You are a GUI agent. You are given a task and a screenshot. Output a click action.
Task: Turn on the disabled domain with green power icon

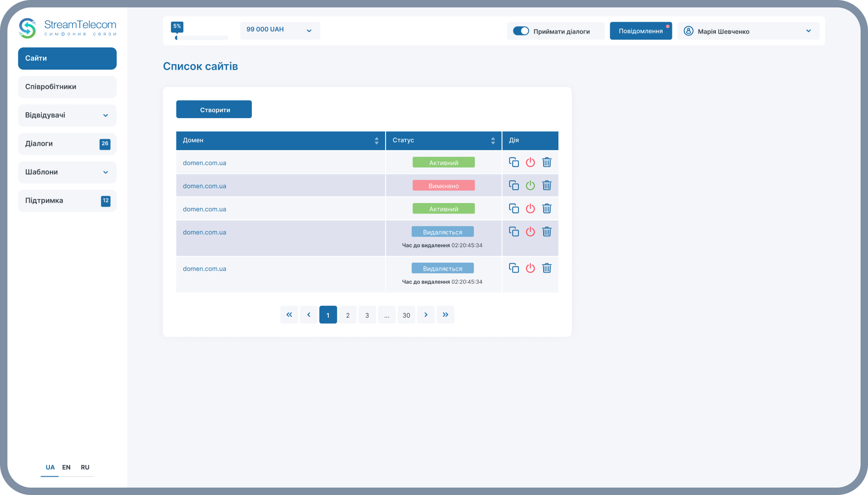530,186
